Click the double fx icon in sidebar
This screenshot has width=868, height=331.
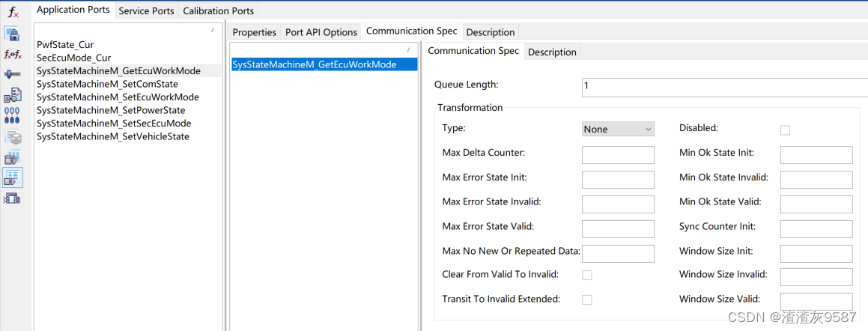pyautogui.click(x=13, y=55)
